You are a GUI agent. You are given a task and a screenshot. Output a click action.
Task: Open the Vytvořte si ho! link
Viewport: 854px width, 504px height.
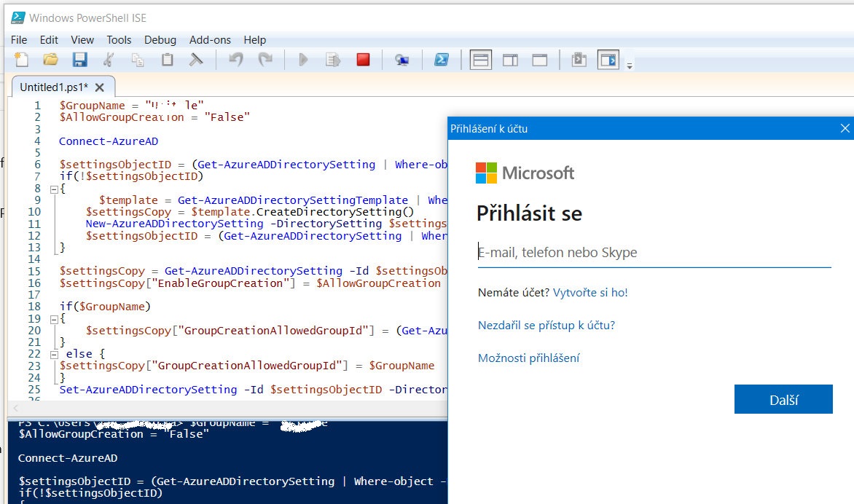tap(590, 292)
